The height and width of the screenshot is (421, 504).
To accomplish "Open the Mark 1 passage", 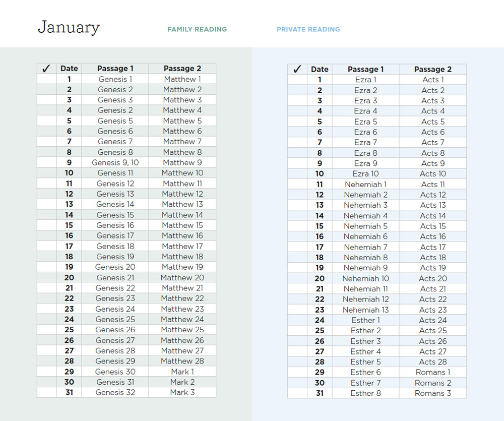I will click(x=182, y=372).
